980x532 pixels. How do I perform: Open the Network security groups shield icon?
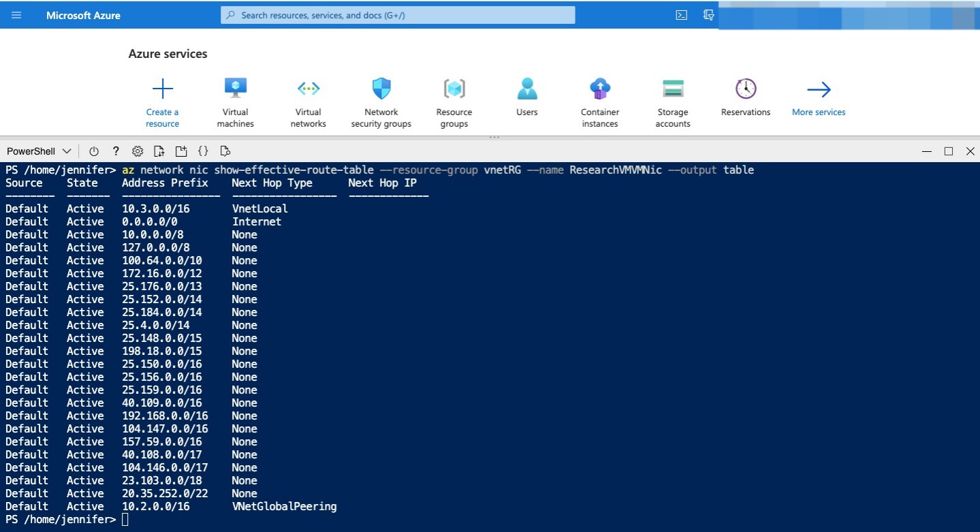point(381,89)
